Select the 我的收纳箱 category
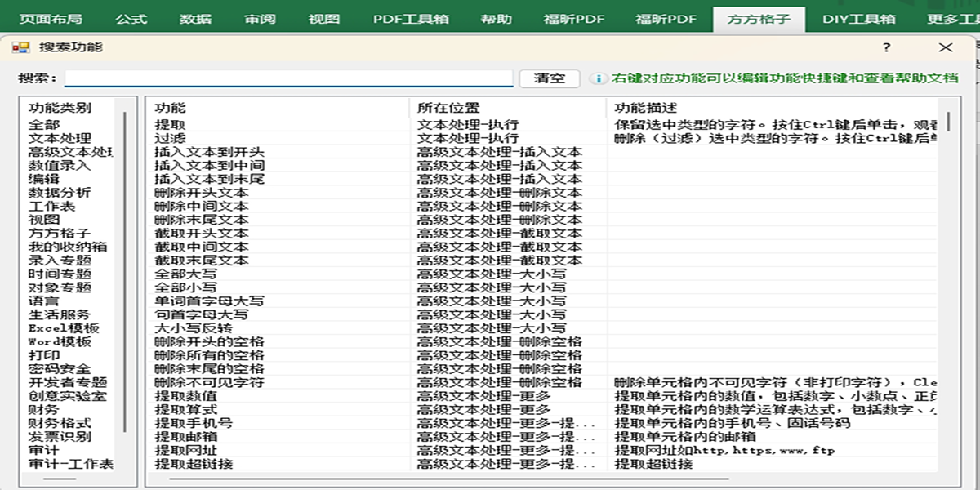980x490 pixels. coord(67,247)
